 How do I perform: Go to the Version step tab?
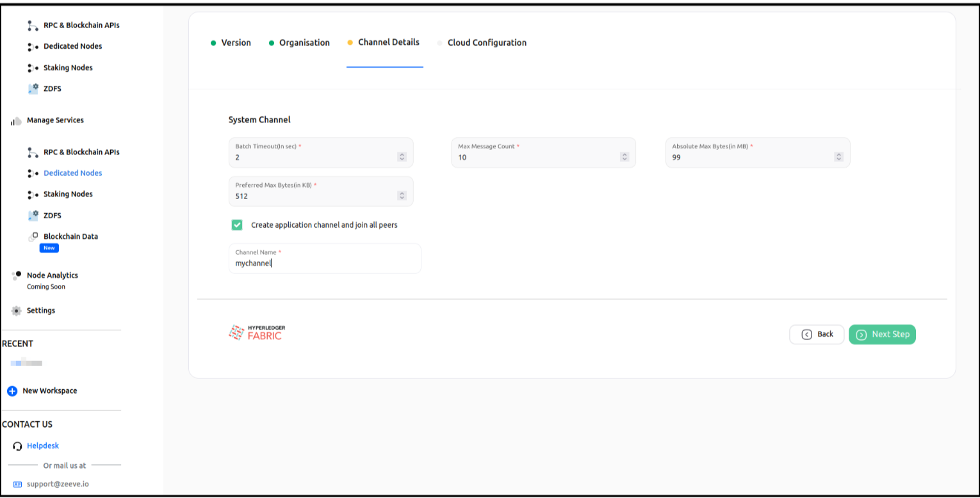[236, 43]
